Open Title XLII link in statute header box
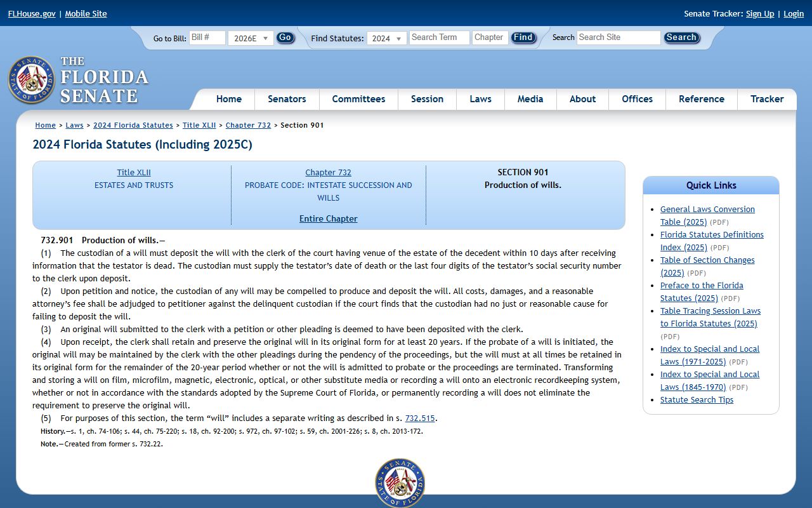 pos(134,172)
